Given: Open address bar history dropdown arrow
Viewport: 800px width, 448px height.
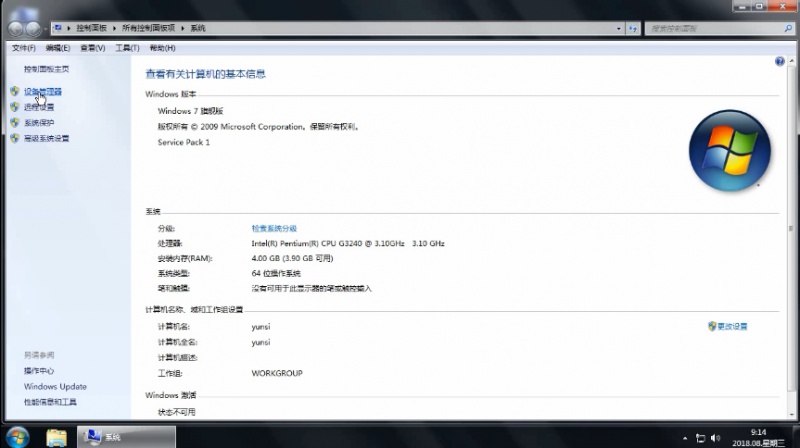Looking at the screenshot, I should point(618,29).
